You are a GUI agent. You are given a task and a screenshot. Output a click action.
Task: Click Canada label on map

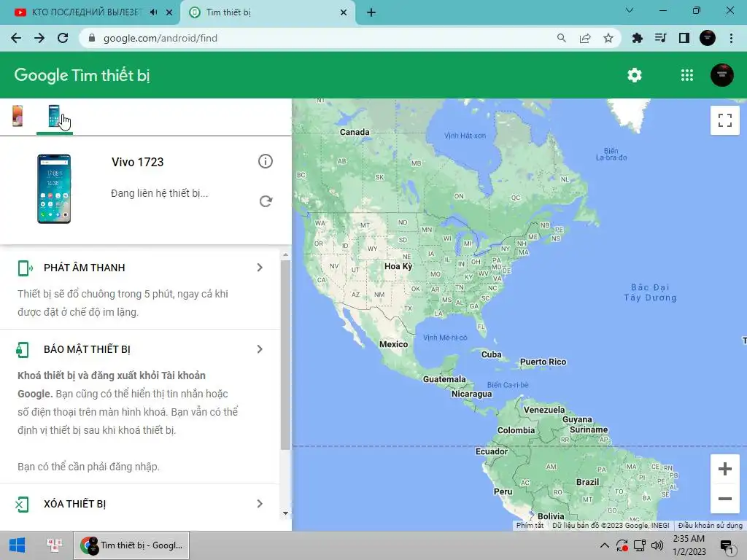pyautogui.click(x=355, y=132)
